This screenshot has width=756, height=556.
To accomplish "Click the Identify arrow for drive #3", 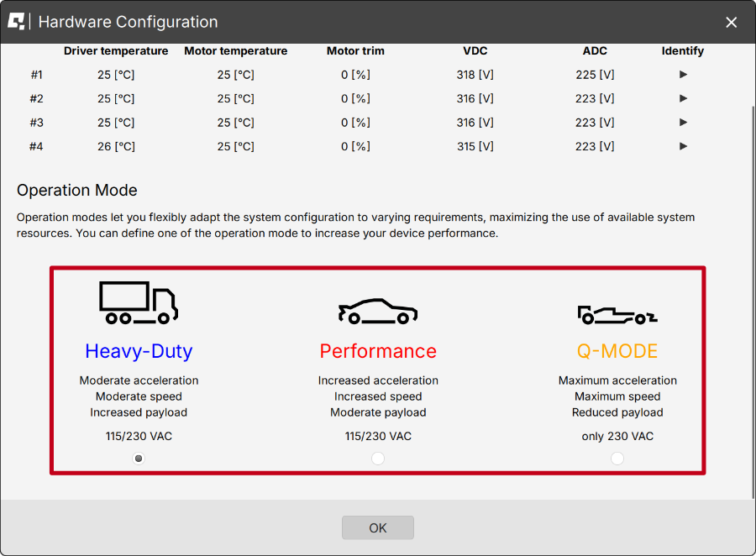I will point(683,122).
